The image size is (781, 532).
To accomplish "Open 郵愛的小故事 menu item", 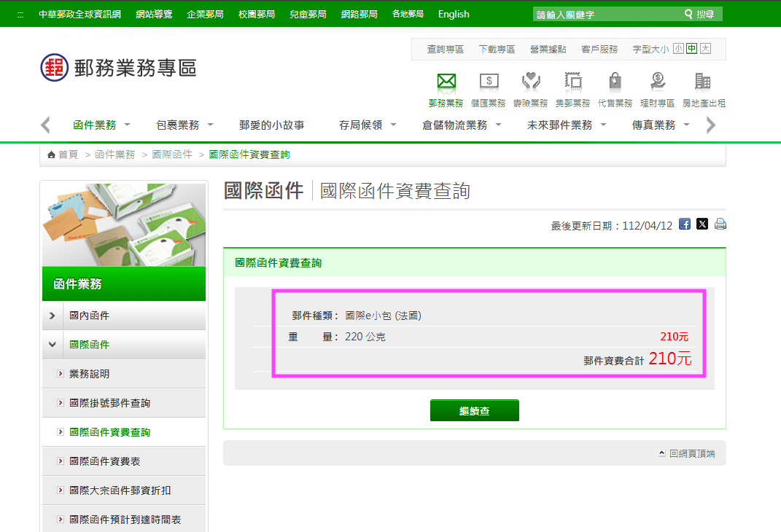I will [272, 125].
